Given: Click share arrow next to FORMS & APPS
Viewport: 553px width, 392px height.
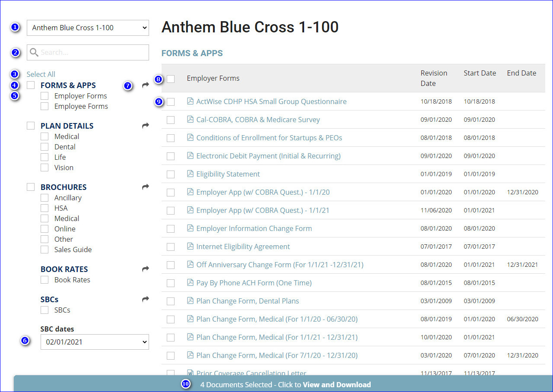Looking at the screenshot, I should click(x=145, y=85).
